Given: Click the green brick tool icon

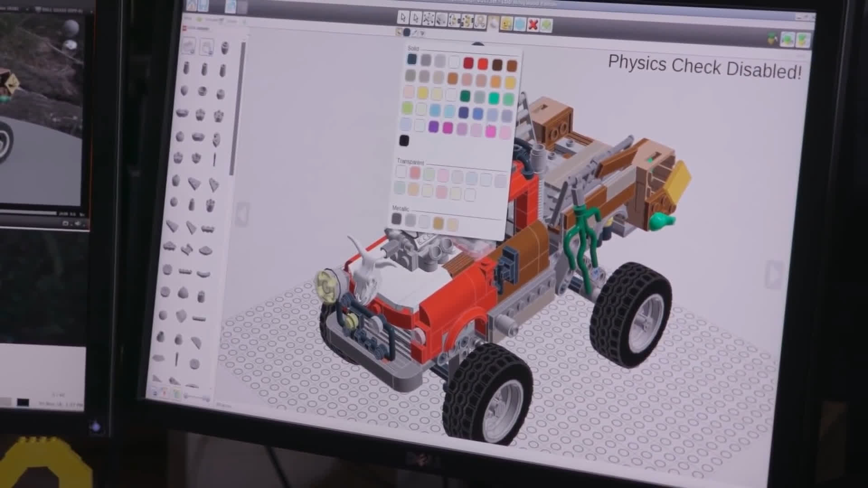Looking at the screenshot, I should pos(546,25).
